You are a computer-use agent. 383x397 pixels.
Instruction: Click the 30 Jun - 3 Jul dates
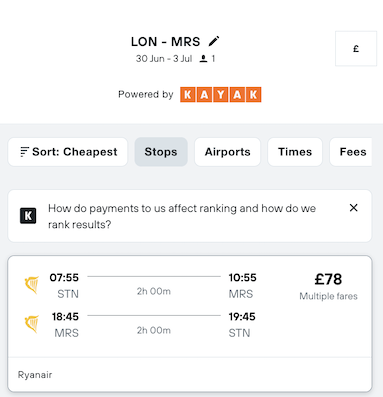(164, 59)
